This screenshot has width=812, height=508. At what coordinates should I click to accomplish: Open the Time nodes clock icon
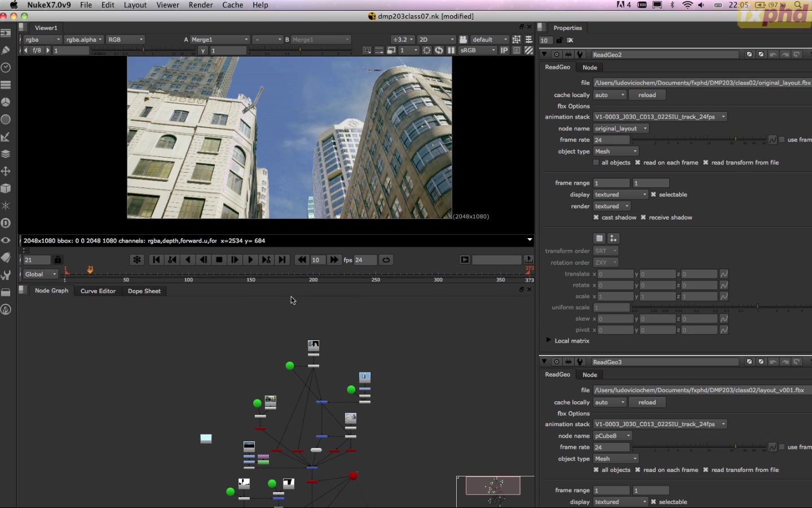(6, 68)
